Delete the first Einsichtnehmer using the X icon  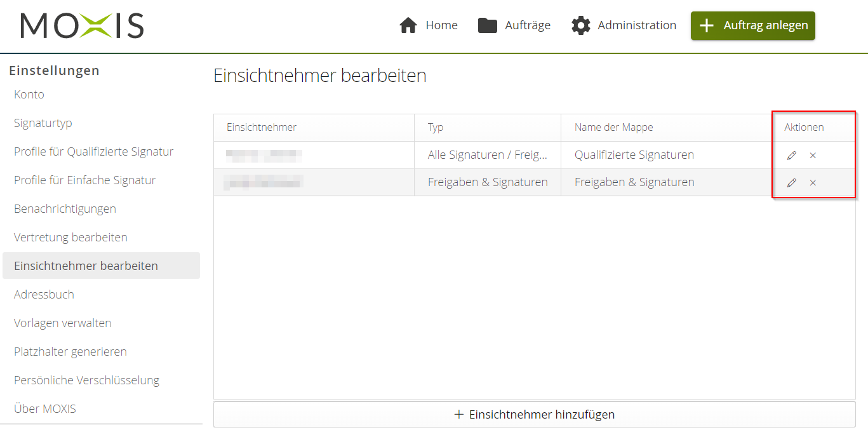coord(813,155)
